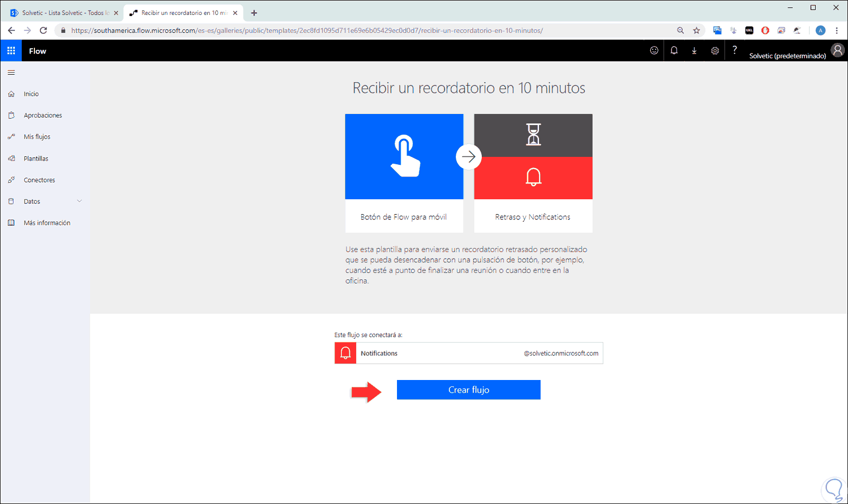The image size is (848, 504).
Task: Open the feedback smiley icon
Action: (x=654, y=50)
